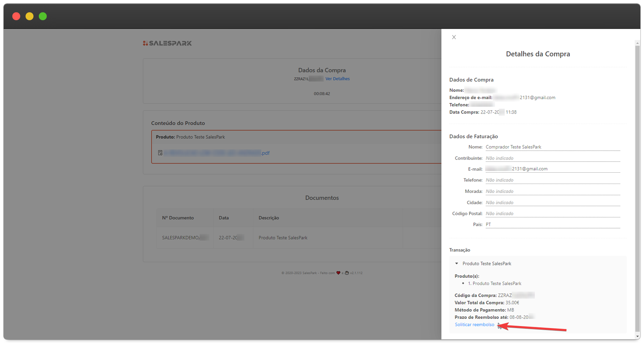Click the panel scrollbar down arrow
Image resolution: width=644 pixels, height=343 pixels.
pyautogui.click(x=637, y=336)
